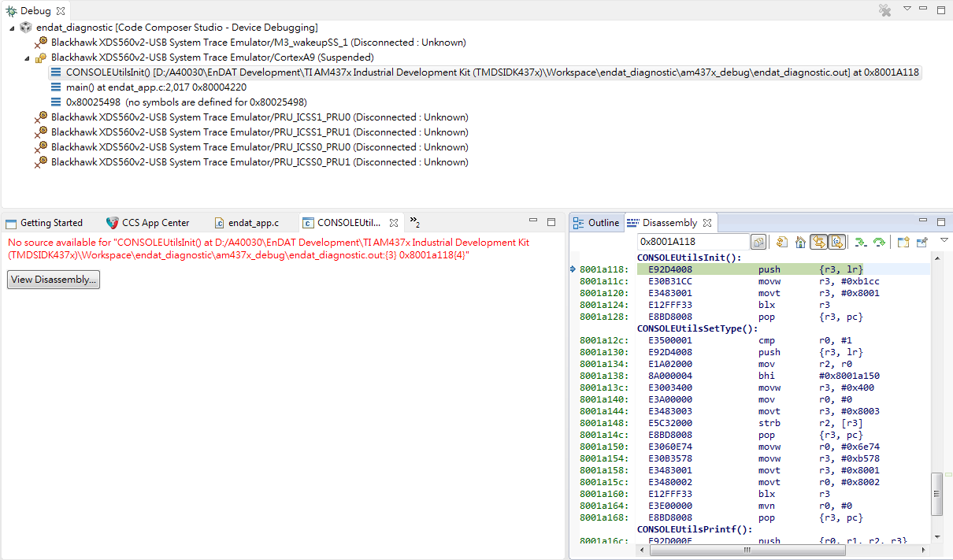Viewport: 953px width, 560px height.
Task: Click the PRU_ICSS0_PRU1 disconnected target icon
Action: [42, 162]
